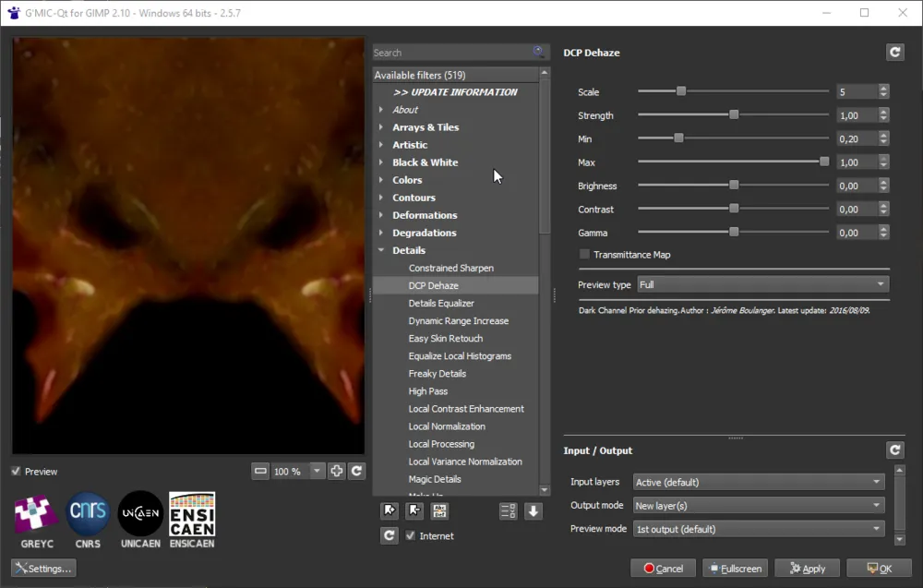923x588 pixels.
Task: Click the Strength slider handle
Action: (x=734, y=114)
